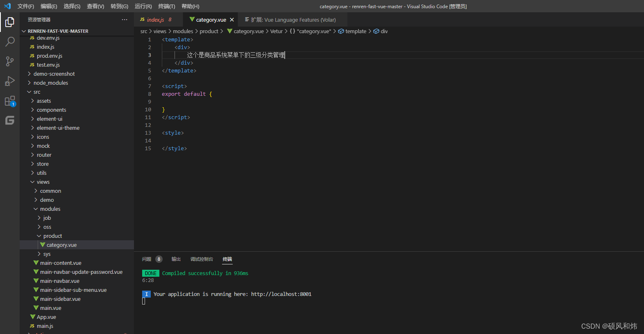Open the Search view icon
This screenshot has height=334, width=644.
click(x=10, y=42)
